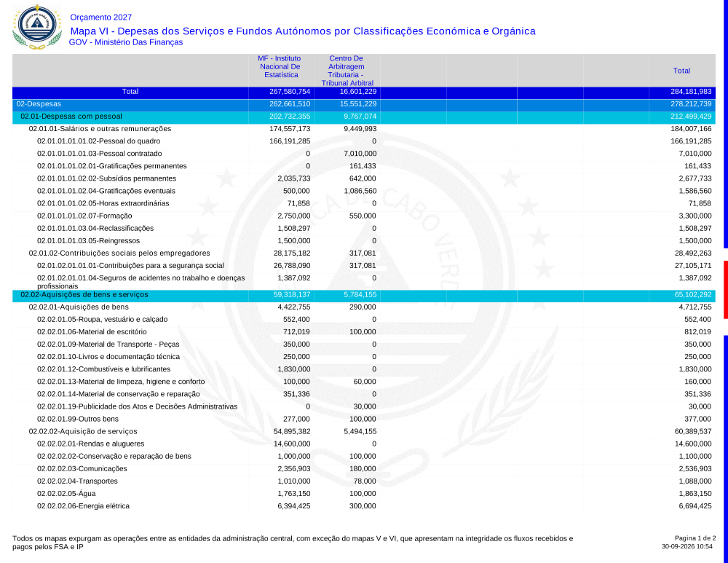The width and height of the screenshot is (728, 563).
Task: Click the 'Rendas e alugueres' row label
Action: click(90, 444)
